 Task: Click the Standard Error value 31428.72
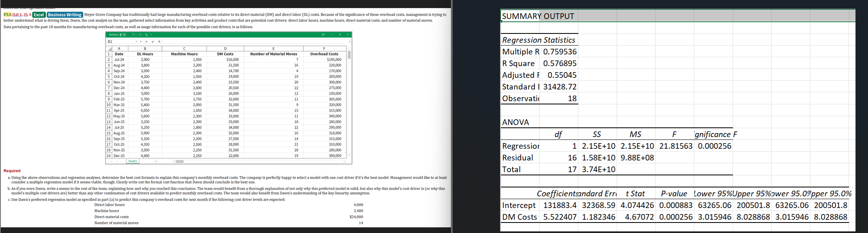pyautogui.click(x=560, y=87)
